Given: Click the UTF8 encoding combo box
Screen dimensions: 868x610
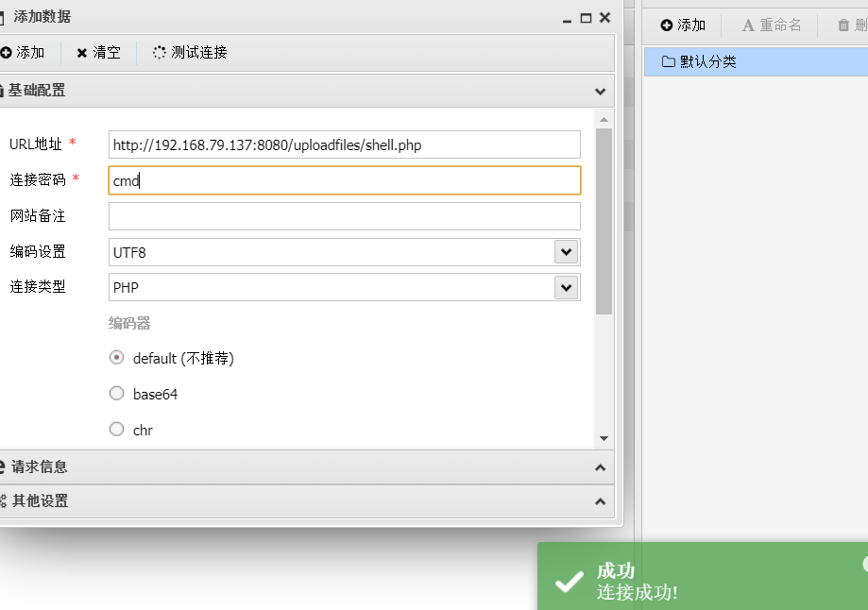Looking at the screenshot, I should (345, 252).
